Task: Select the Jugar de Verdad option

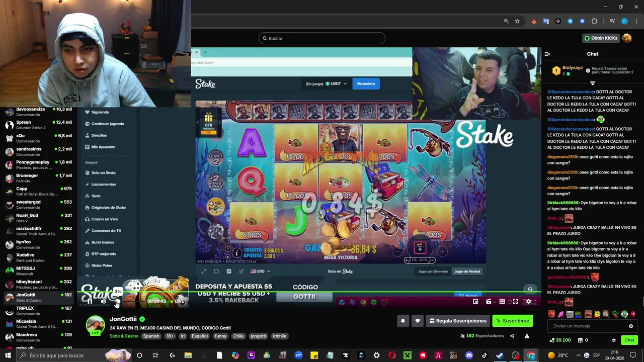Action: tap(467, 271)
